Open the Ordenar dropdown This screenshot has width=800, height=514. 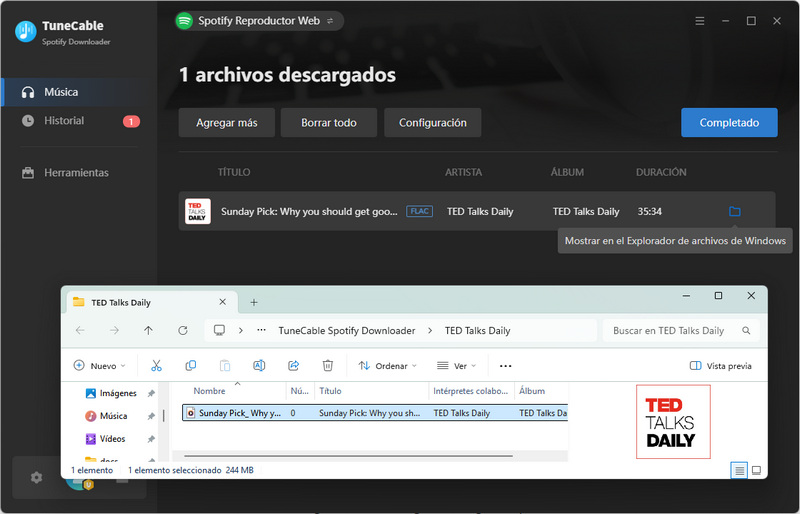(x=388, y=366)
